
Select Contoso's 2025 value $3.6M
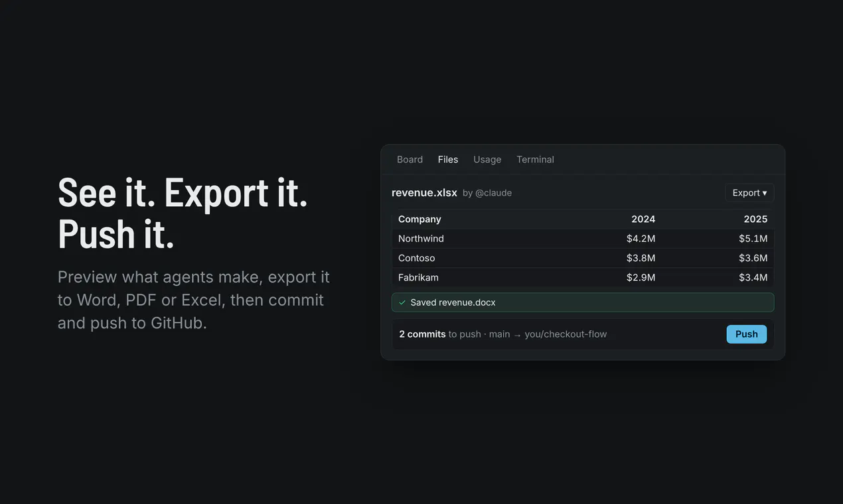coord(753,258)
